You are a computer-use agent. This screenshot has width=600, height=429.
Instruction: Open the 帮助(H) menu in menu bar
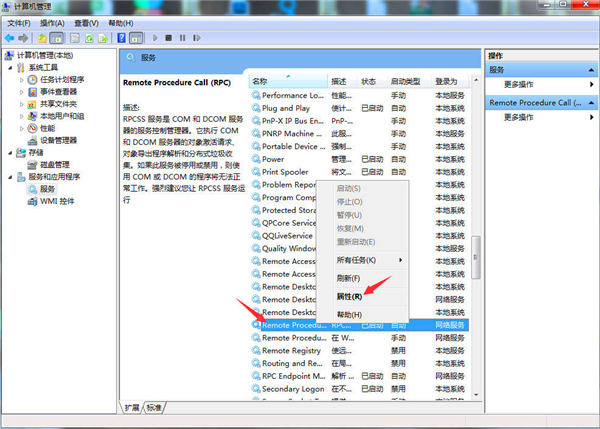[x=121, y=23]
